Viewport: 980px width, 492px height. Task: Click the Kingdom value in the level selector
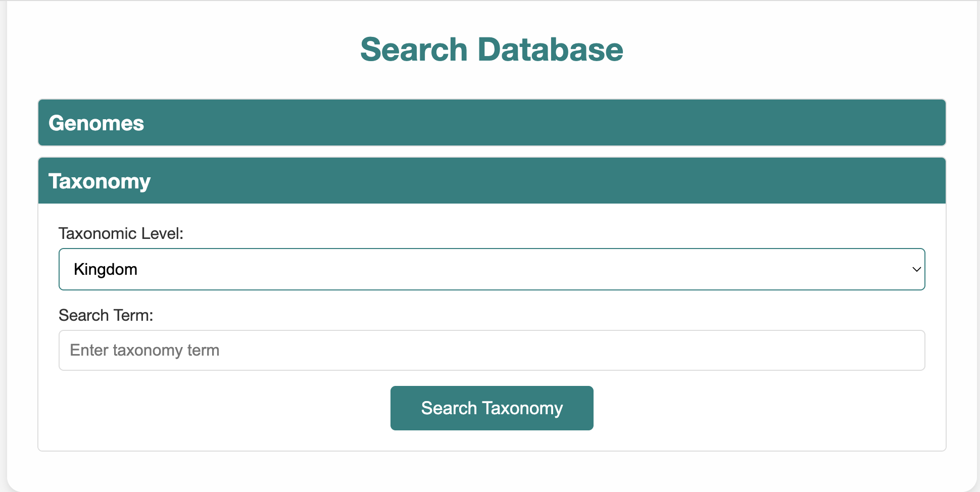pos(106,269)
